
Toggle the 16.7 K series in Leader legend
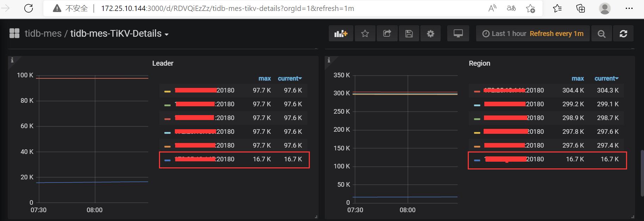tap(204, 159)
